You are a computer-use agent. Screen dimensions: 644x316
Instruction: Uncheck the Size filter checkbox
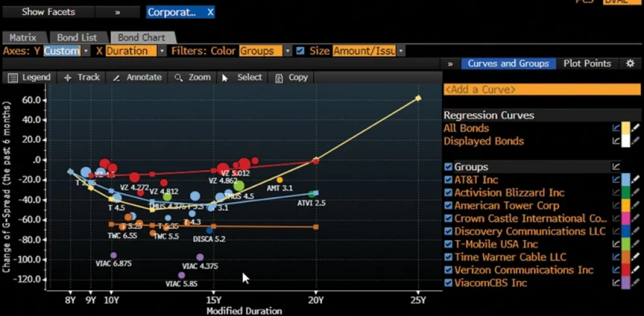[301, 51]
